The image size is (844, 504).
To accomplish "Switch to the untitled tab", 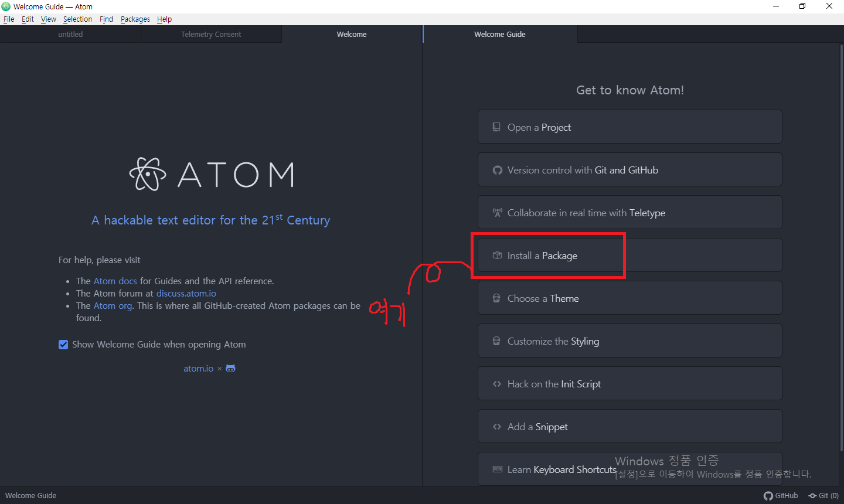I will [70, 34].
